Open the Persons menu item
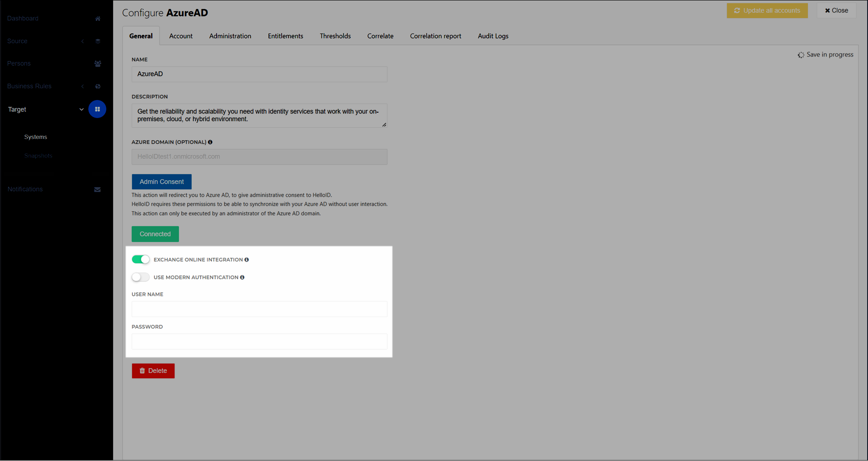Screen dimensions: 868x461 pos(19,64)
